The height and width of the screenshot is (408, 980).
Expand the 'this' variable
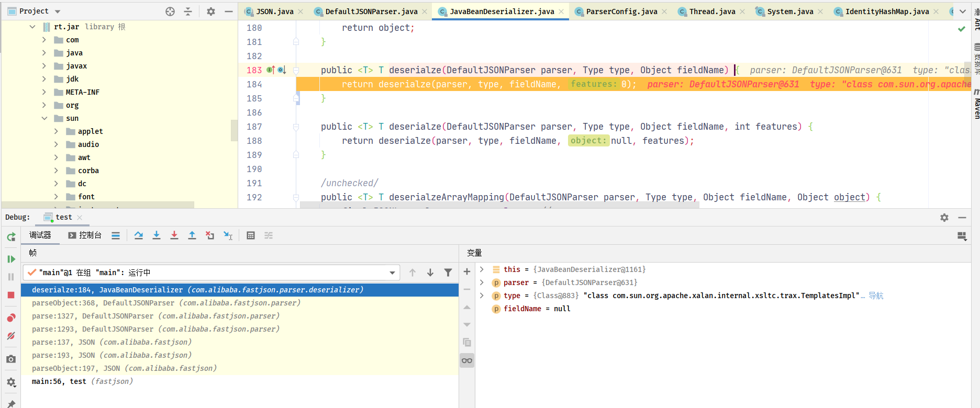click(482, 269)
